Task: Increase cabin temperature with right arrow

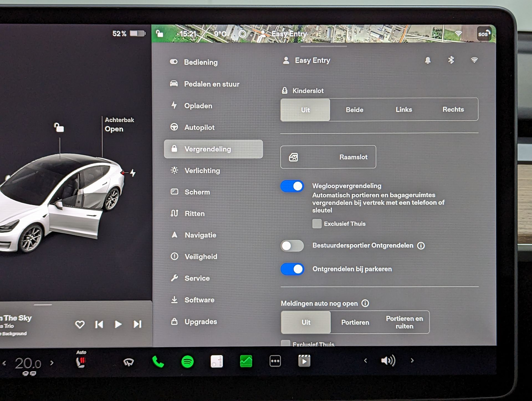Action: point(52,363)
